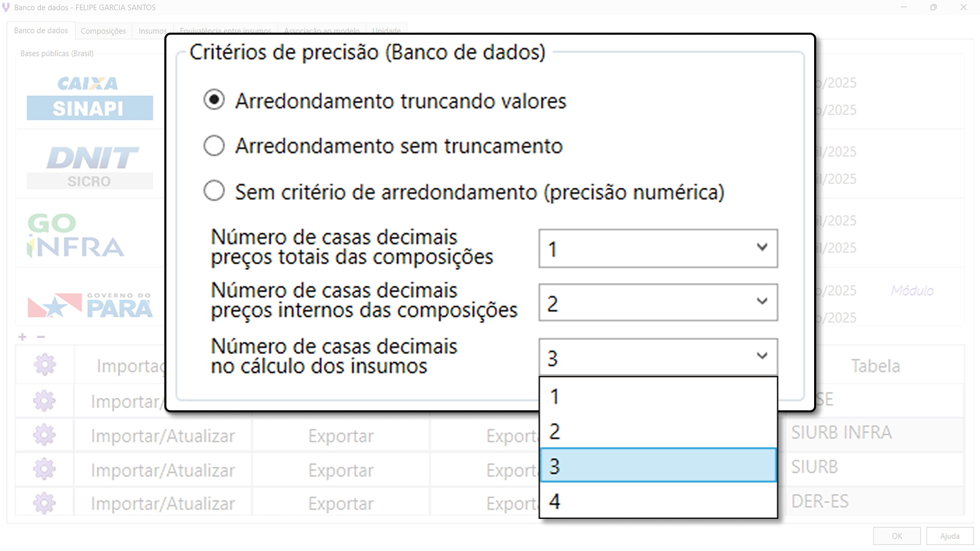Click Importar/Atualizar on the SIURB row
The width and height of the screenshot is (980, 551).
162,468
